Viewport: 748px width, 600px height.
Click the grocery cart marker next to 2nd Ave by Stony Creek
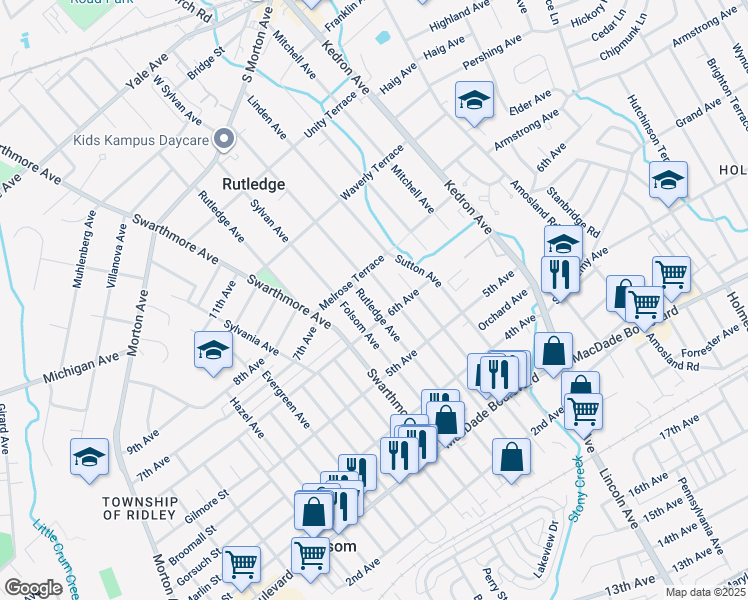(583, 415)
